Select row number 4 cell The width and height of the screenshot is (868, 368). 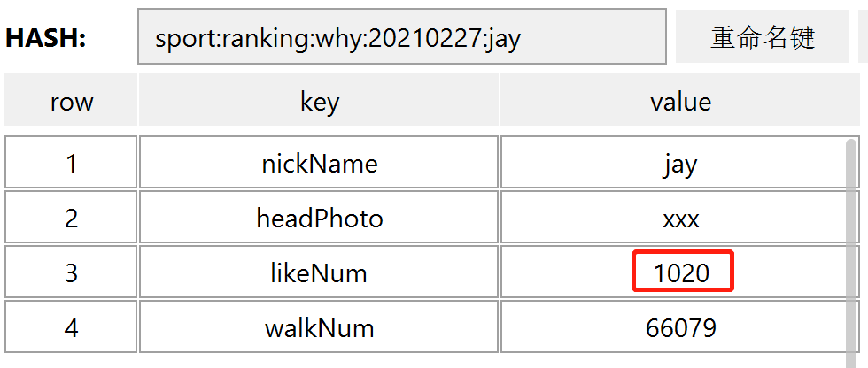click(x=71, y=326)
